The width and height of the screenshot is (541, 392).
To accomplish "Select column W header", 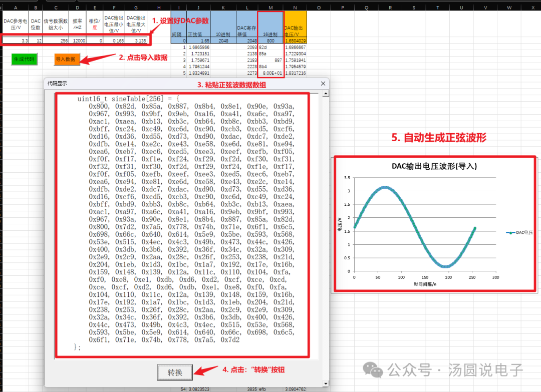I will point(509,8).
